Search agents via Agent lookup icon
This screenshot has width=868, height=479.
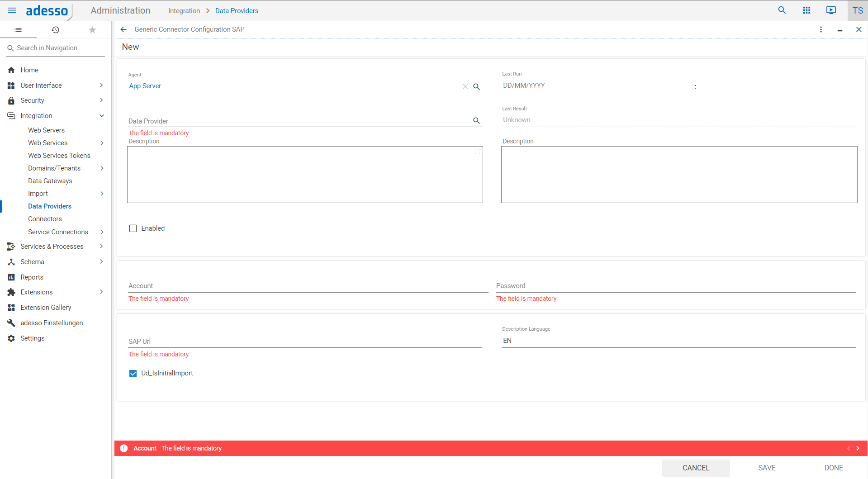point(476,86)
